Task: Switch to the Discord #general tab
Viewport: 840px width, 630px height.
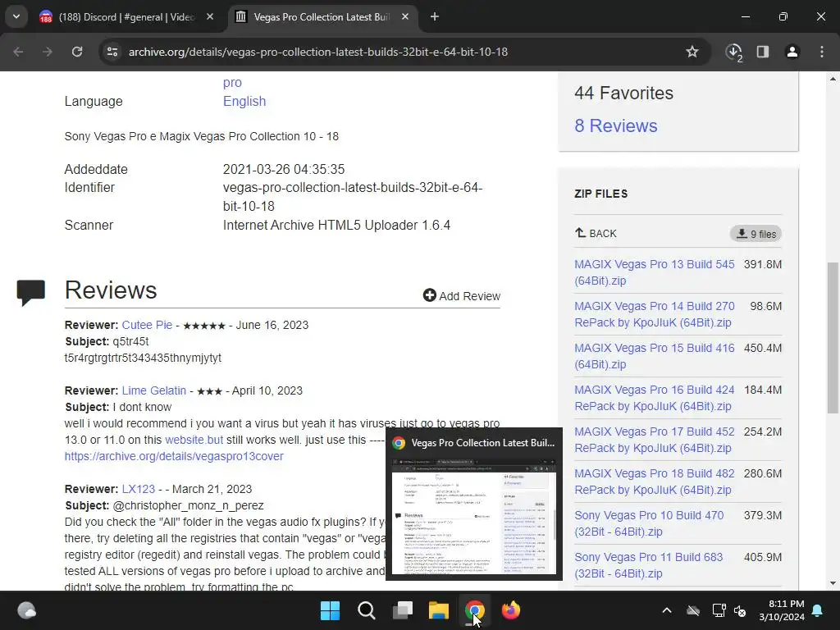Action: (127, 17)
